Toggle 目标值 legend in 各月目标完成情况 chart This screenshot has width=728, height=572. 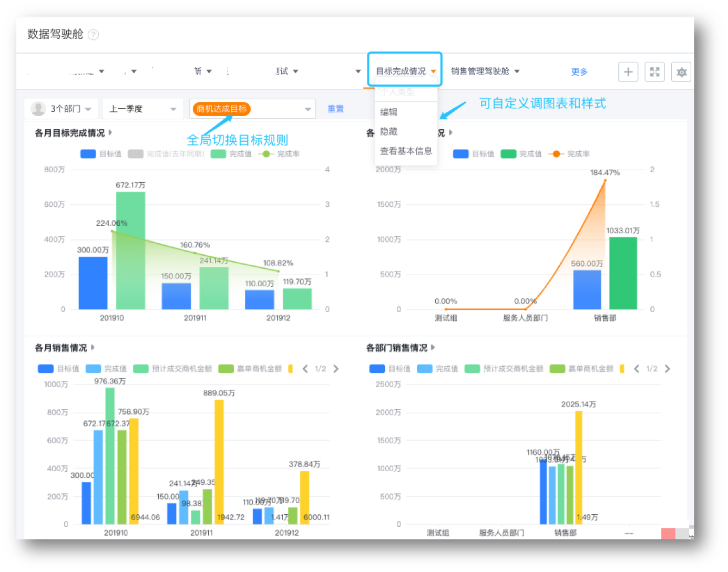(101, 154)
